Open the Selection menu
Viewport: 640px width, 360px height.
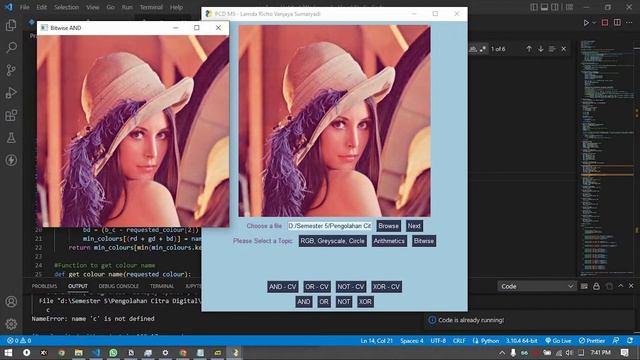67,7
